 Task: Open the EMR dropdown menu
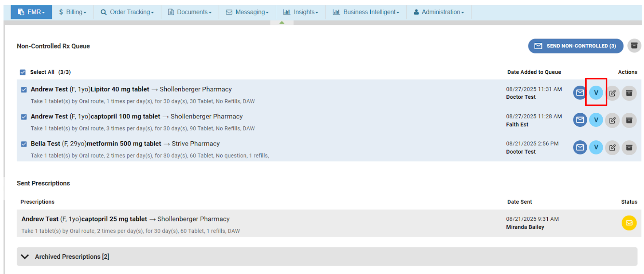32,12
